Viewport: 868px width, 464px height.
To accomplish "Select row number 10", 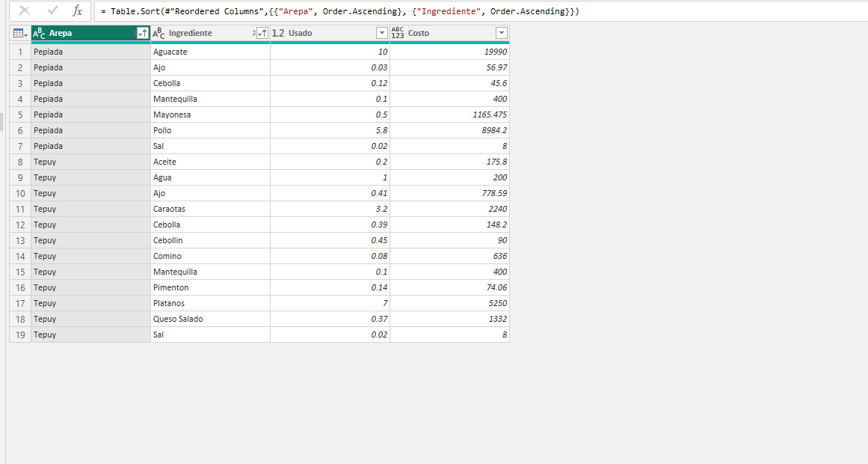I will (20, 194).
